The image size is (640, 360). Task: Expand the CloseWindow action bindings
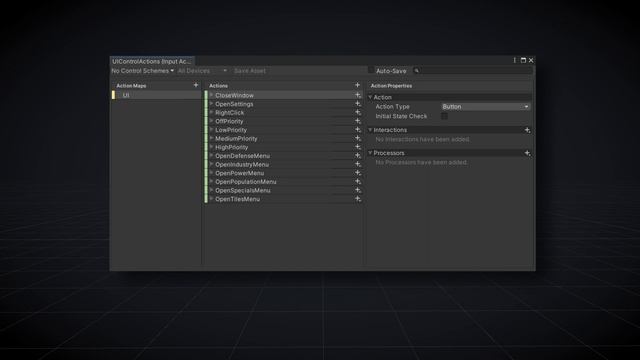211,95
